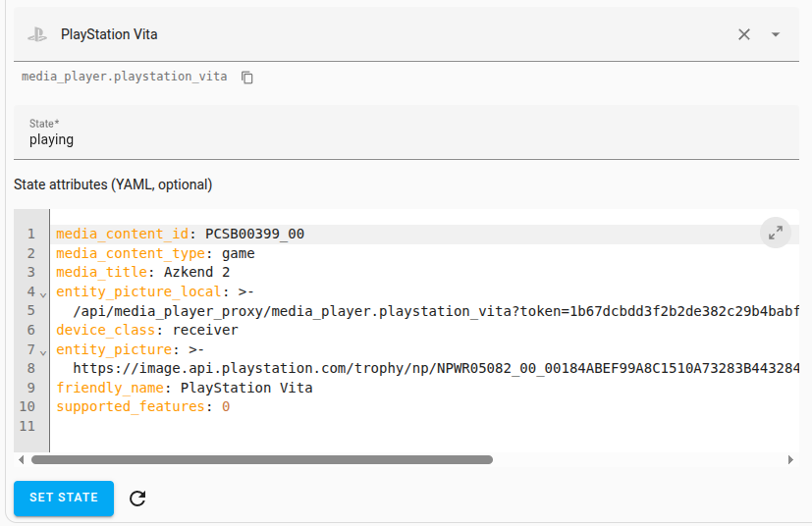The image size is (812, 526).
Task: Click the right scroll arrow of the editor
Action: click(x=790, y=459)
